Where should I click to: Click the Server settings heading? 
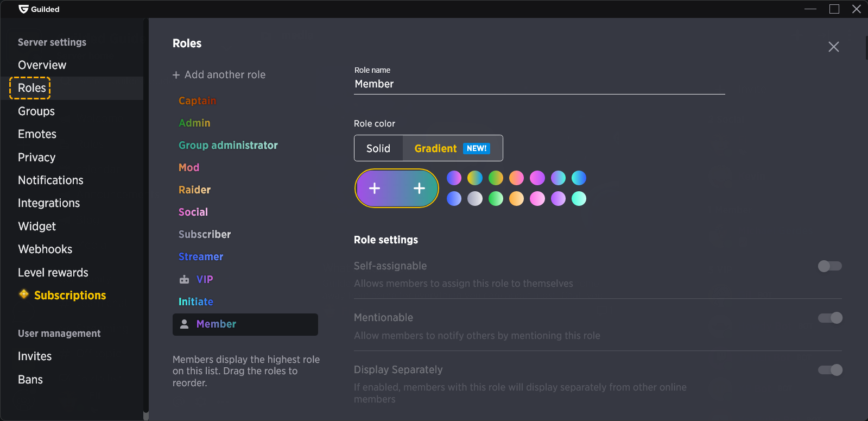point(52,42)
